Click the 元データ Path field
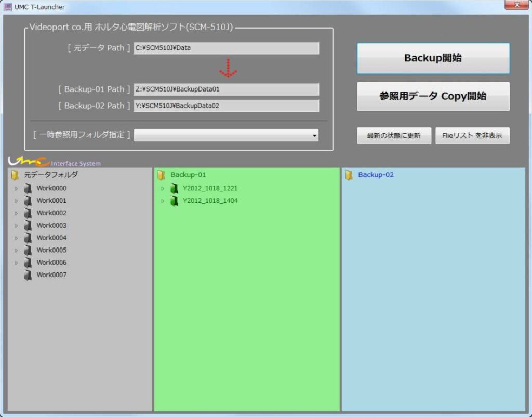Image resolution: width=532 pixels, height=417 pixels. pos(226,48)
